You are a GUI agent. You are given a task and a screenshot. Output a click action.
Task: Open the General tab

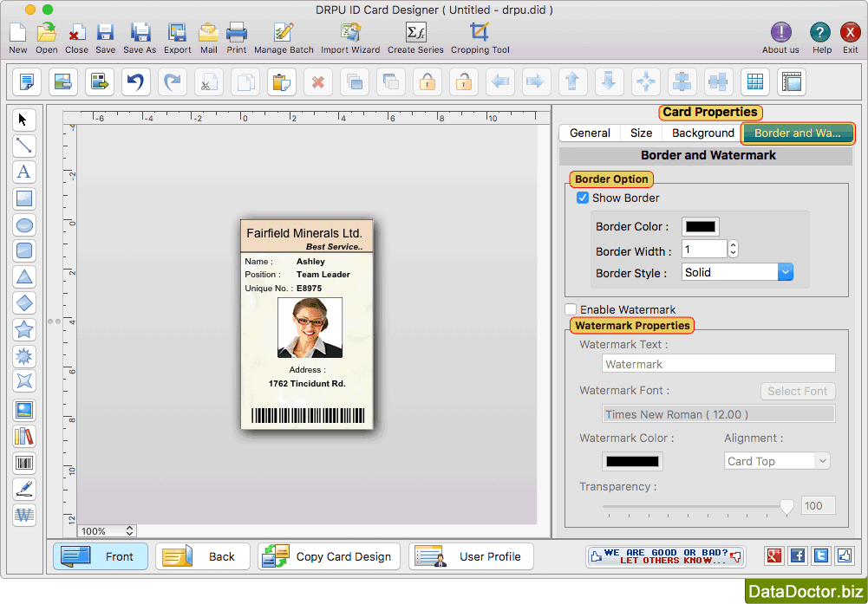[590, 133]
